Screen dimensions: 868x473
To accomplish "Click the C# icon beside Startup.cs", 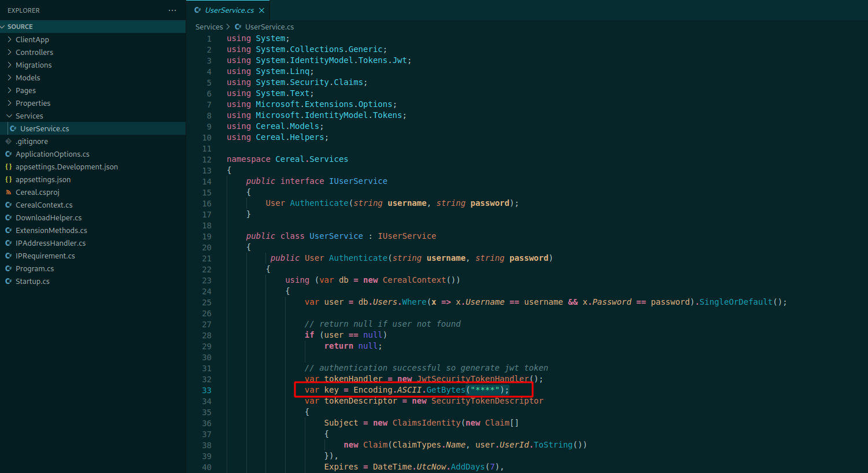I will (9, 281).
